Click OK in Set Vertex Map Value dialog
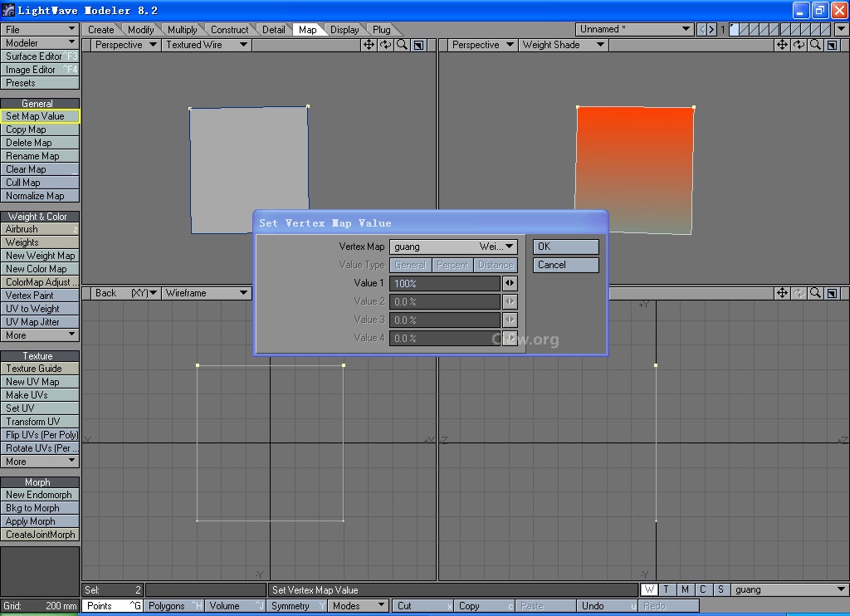Viewport: 850px width, 616px height. [566, 247]
